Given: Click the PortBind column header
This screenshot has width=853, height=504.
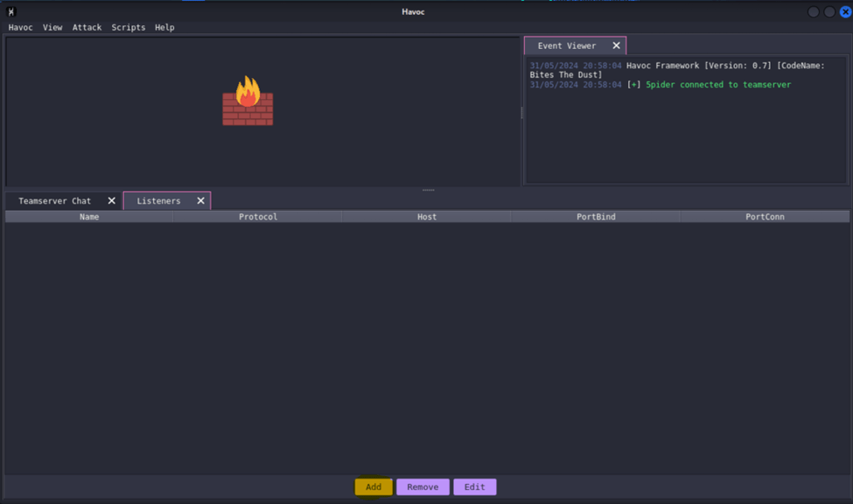Looking at the screenshot, I should 596,216.
